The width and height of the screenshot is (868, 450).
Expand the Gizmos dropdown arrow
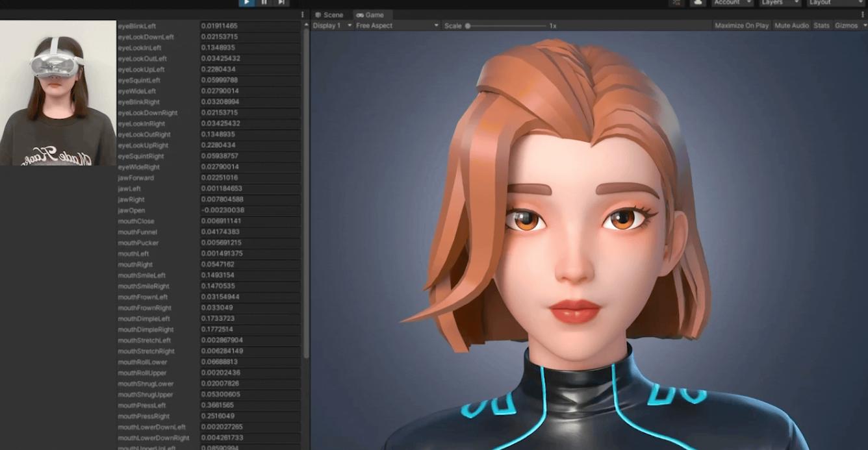[x=864, y=26]
